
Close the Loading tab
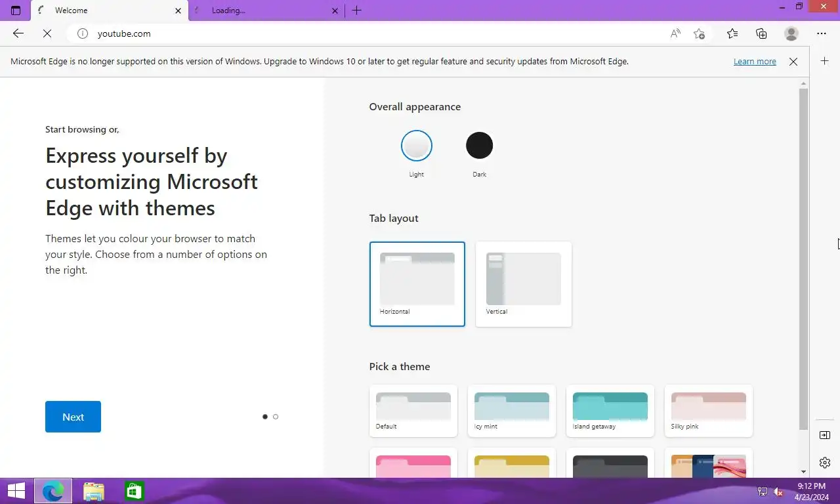click(x=335, y=10)
